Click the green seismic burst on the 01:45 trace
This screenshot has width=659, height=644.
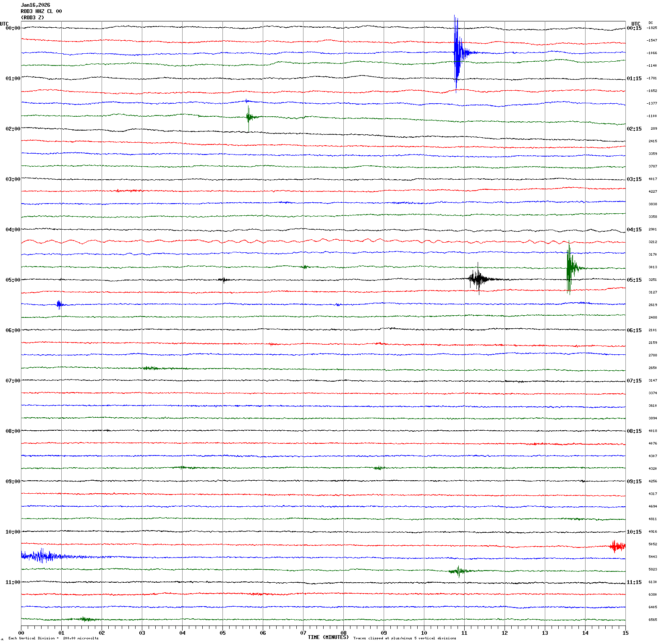coord(249,117)
